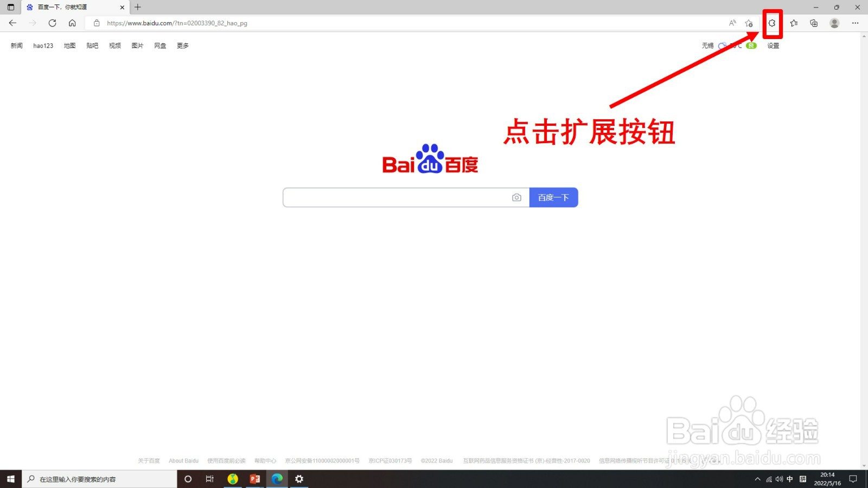This screenshot has height=488, width=868.
Task: Open the 关于百度 footer link
Action: coord(149,461)
